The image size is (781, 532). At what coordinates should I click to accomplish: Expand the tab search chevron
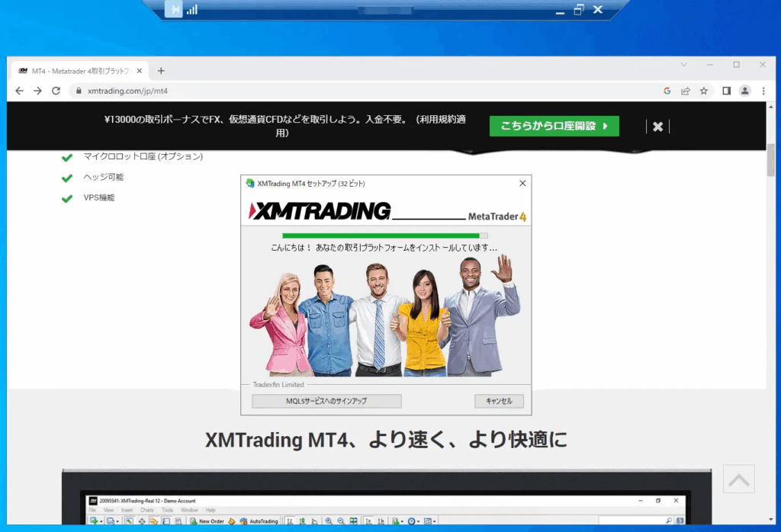point(683,65)
